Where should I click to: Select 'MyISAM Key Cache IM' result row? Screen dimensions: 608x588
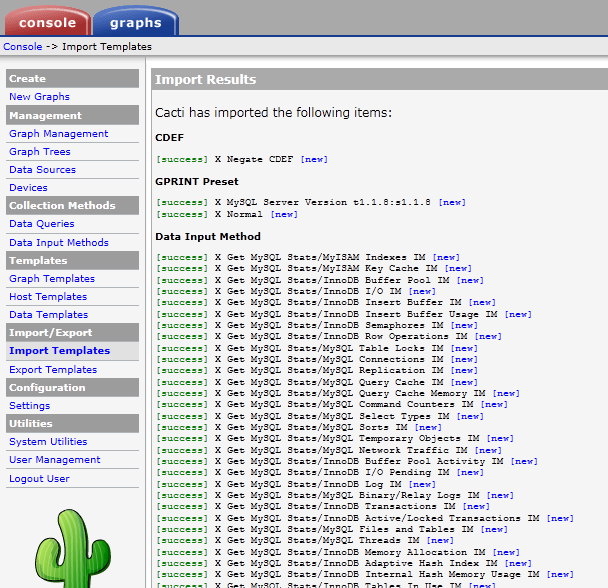(314, 268)
